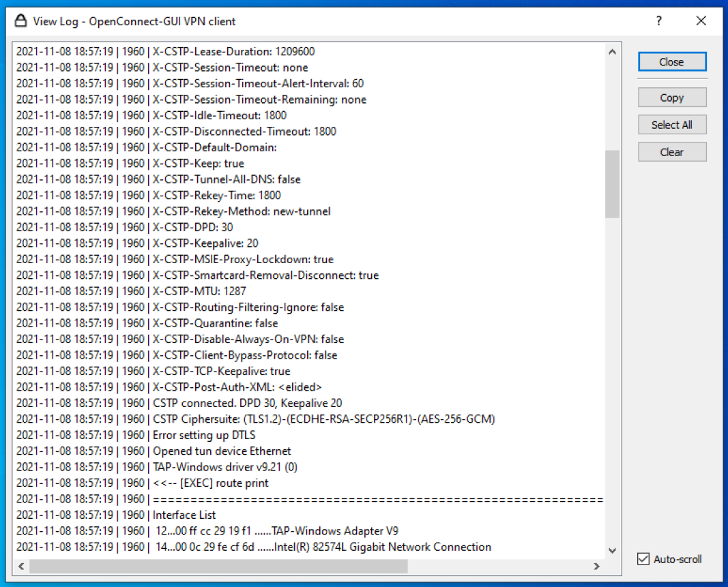Close the View Log dialog
The image size is (728, 587).
coord(672,61)
